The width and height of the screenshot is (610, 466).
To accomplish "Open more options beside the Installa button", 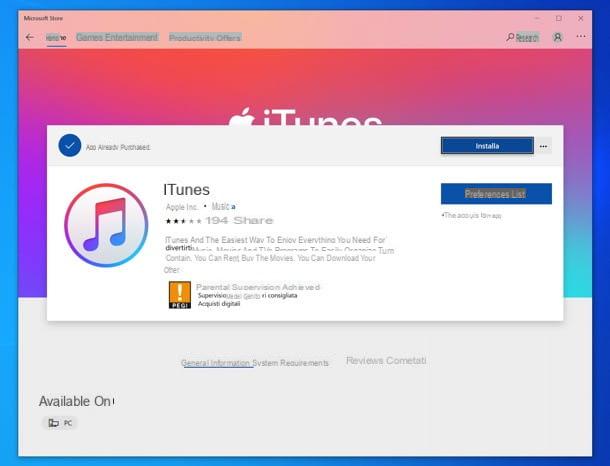I will point(543,146).
